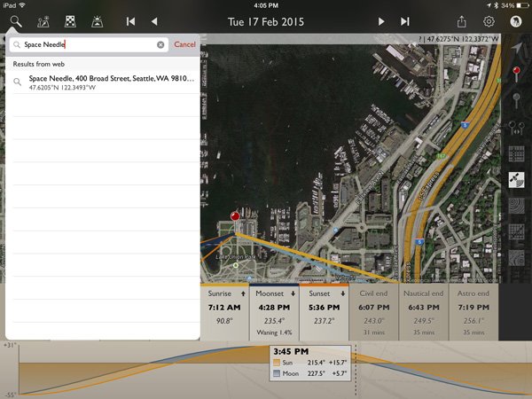Skip forward with the next-event arrow icon
The image size is (532, 399).
pyautogui.click(x=405, y=21)
